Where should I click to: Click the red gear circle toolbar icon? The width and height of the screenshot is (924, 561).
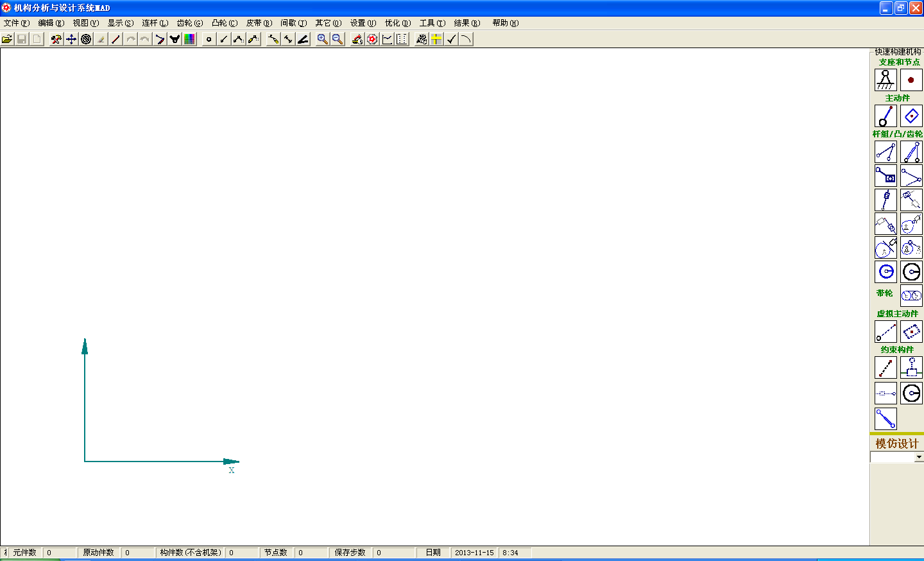[372, 39]
